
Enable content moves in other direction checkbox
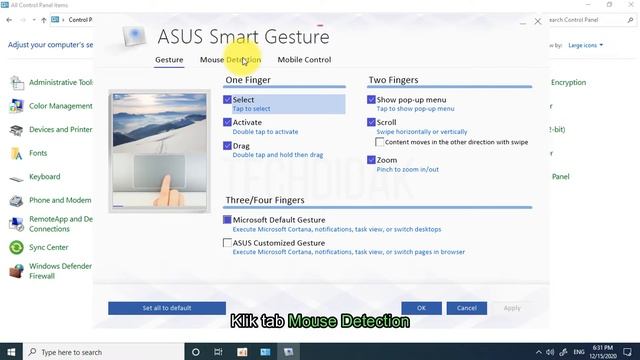coord(380,142)
